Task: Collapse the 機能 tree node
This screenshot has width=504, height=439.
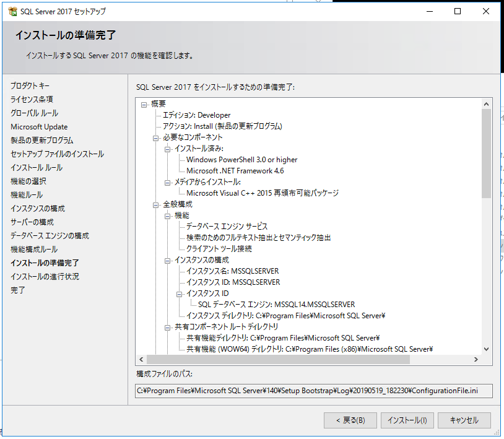Action: pyautogui.click(x=167, y=216)
